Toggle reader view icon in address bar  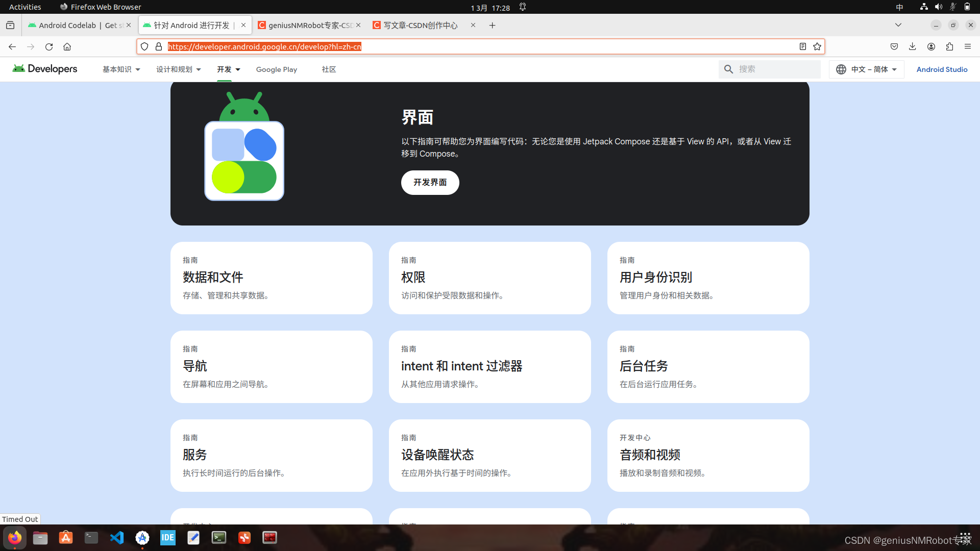[803, 46]
